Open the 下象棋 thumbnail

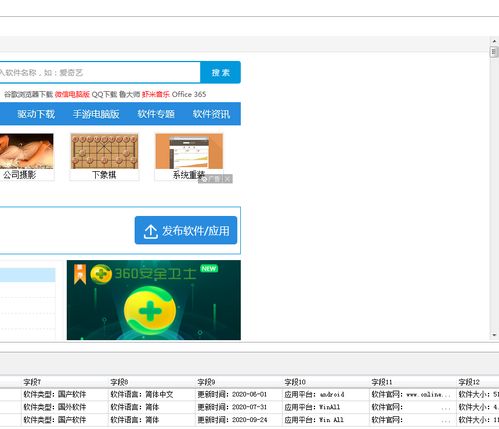(104, 157)
